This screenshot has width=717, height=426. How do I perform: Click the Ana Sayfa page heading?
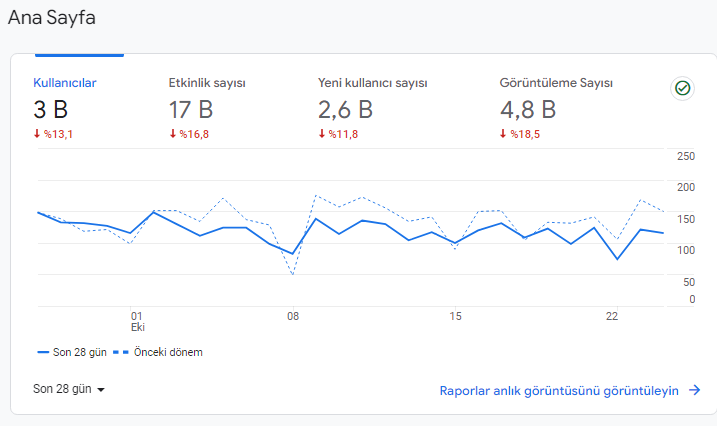[x=52, y=18]
